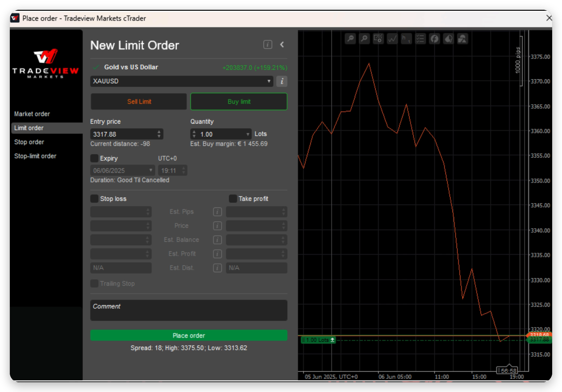Show info for Price row

217,226
